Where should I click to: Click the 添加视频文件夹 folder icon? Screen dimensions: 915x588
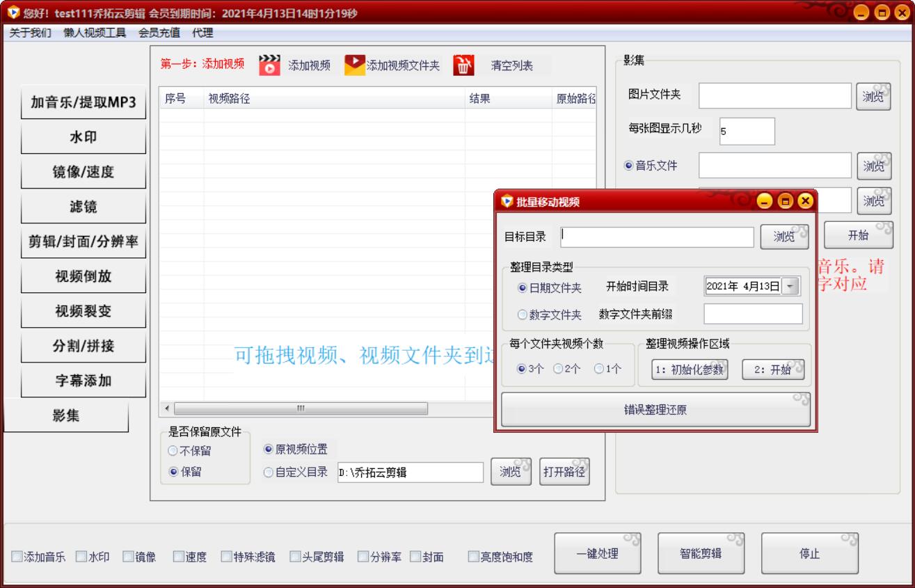click(355, 65)
